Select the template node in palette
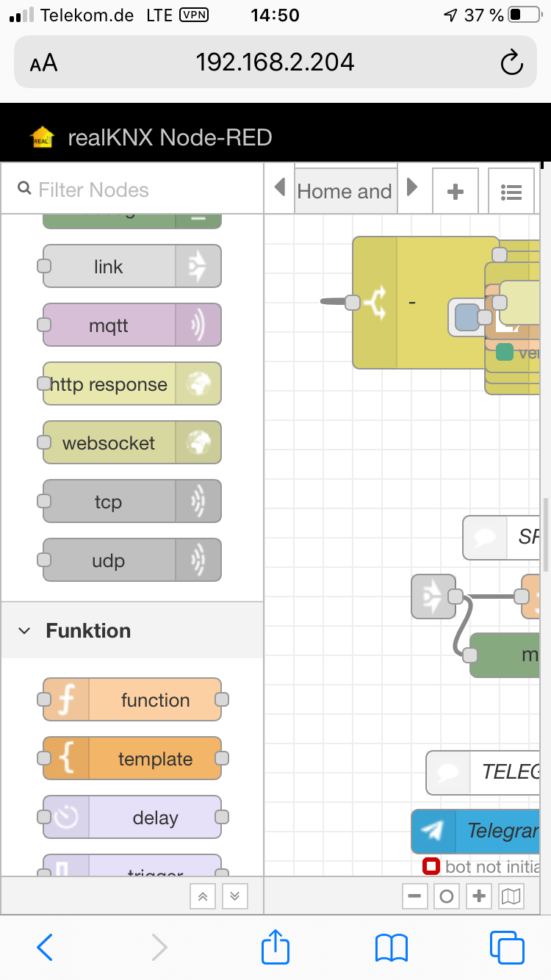551x980 pixels. tap(132, 759)
